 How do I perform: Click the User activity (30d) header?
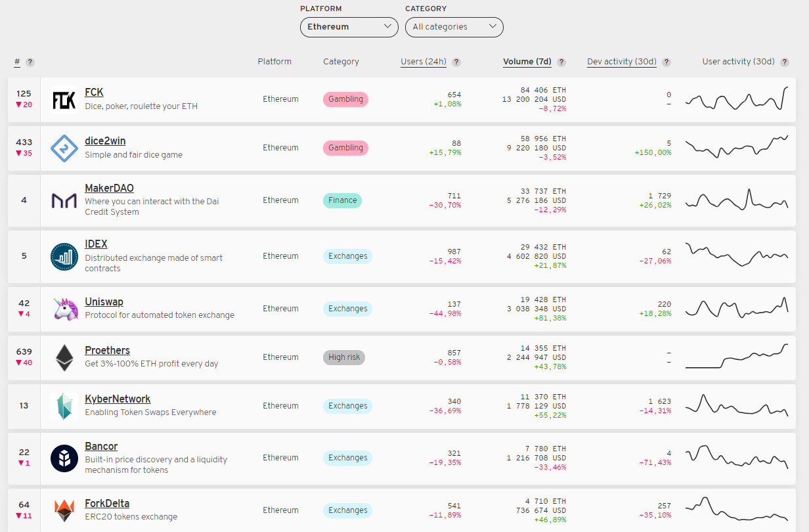pos(738,62)
